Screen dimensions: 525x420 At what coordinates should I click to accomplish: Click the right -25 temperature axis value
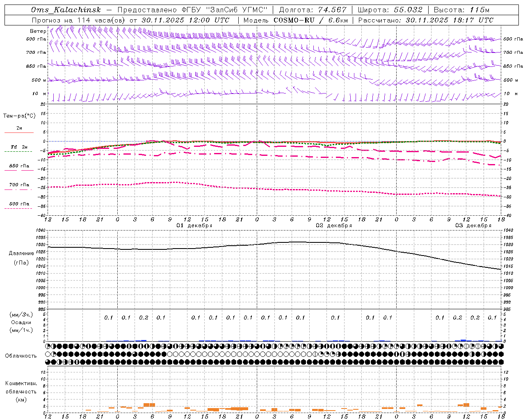[507, 188]
